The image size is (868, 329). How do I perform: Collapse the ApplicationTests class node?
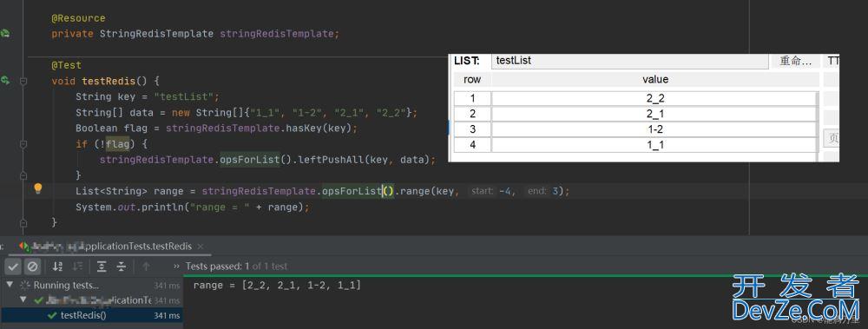coord(23,300)
